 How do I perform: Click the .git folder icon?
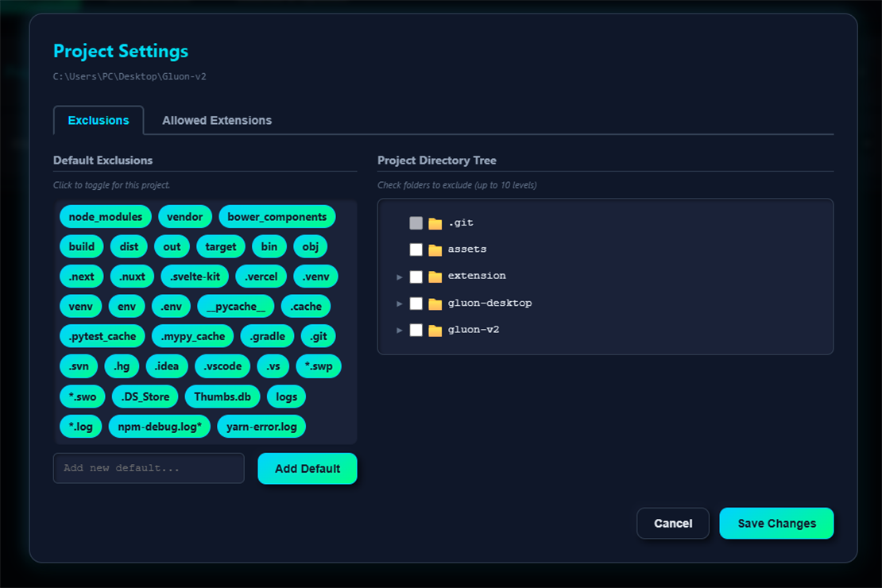[433, 222]
